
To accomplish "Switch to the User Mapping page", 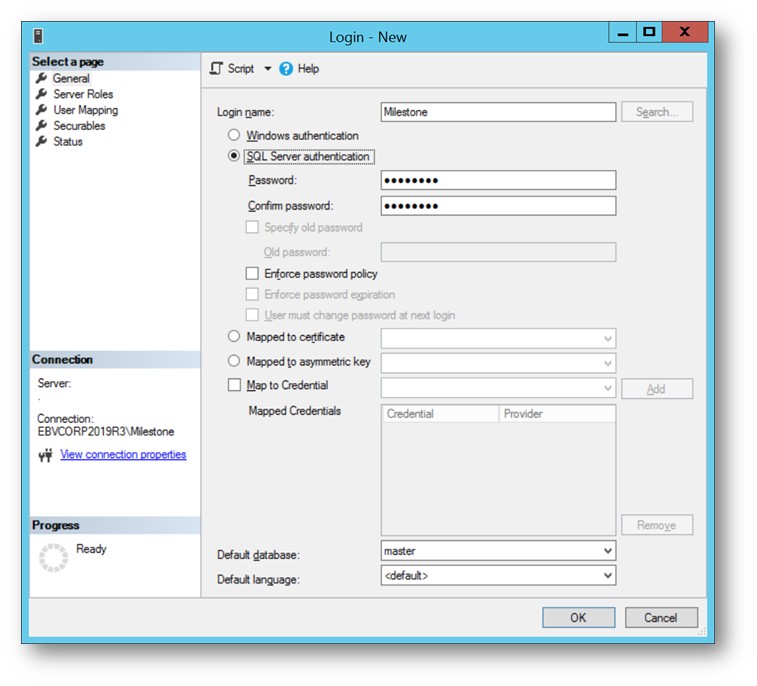I will [x=85, y=110].
